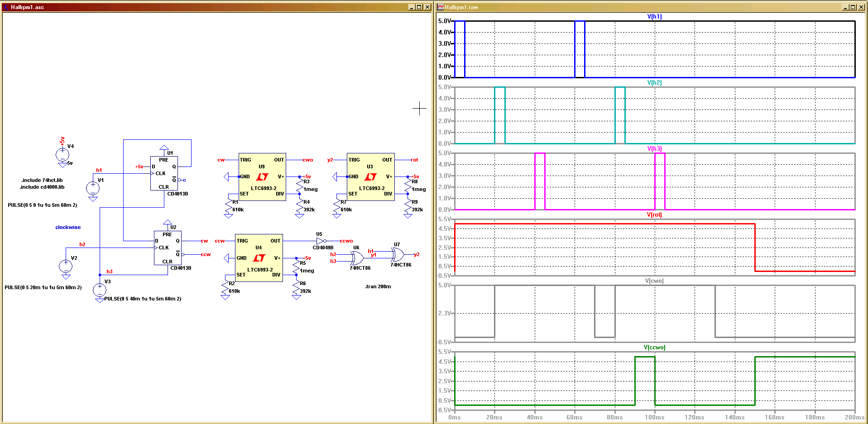Image resolution: width=868 pixels, height=424 pixels.
Task: Select the U3 LTC6993-2 chip
Action: coord(370,177)
